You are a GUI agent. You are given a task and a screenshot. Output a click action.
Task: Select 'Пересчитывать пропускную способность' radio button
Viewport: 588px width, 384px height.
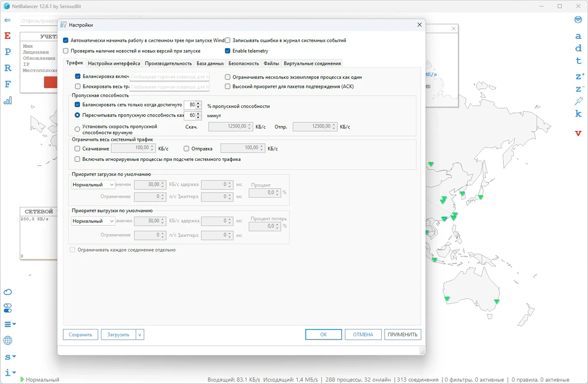point(77,115)
